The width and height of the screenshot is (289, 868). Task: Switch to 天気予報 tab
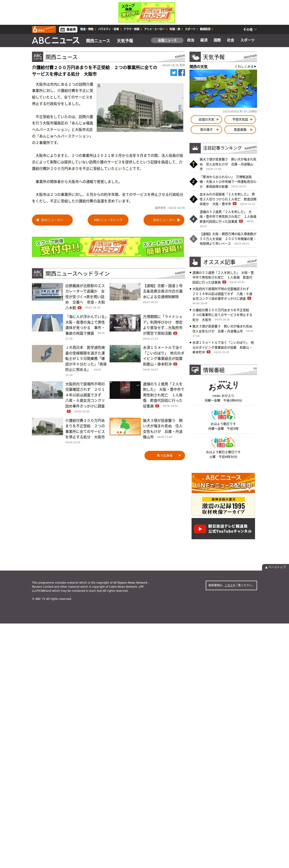point(125,41)
